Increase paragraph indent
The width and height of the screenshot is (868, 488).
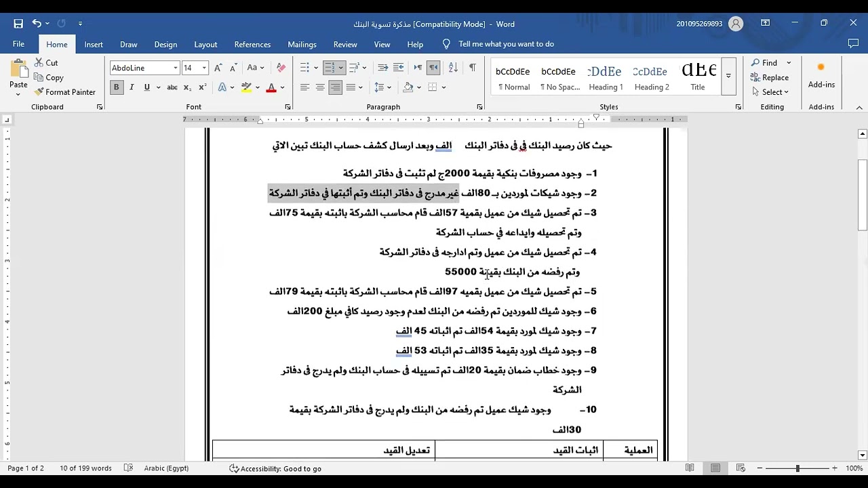tap(398, 68)
